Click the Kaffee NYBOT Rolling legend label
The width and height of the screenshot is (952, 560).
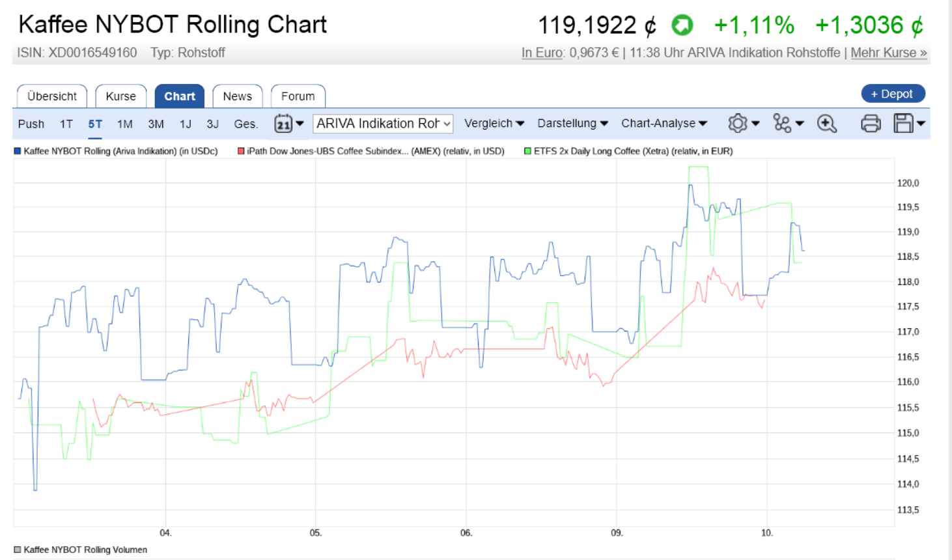(x=121, y=151)
